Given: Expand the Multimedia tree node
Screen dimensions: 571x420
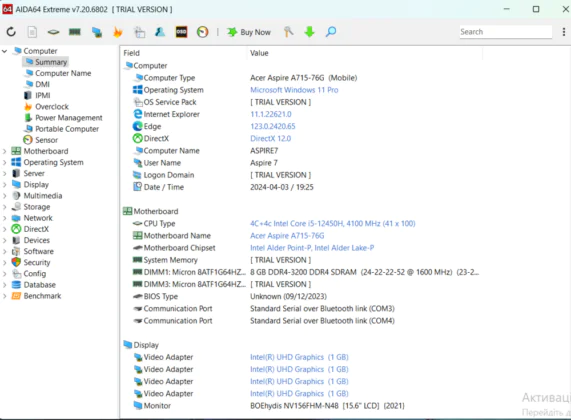Looking at the screenshot, I should coord(4,196).
